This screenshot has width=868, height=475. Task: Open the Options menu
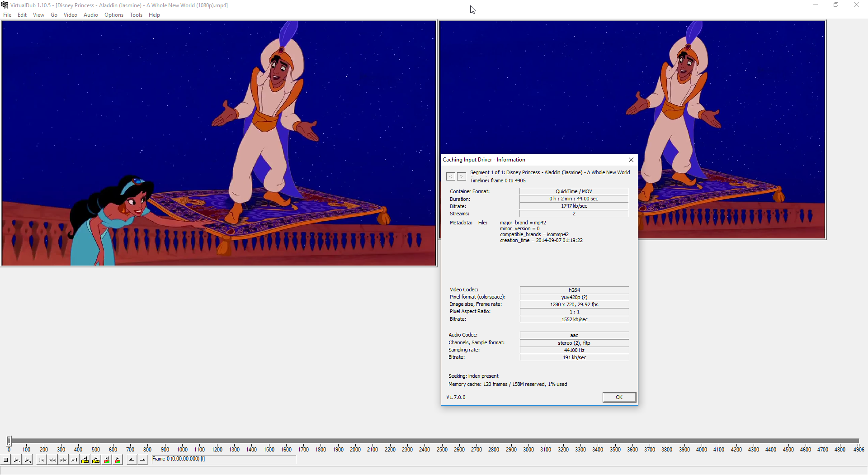click(x=114, y=15)
